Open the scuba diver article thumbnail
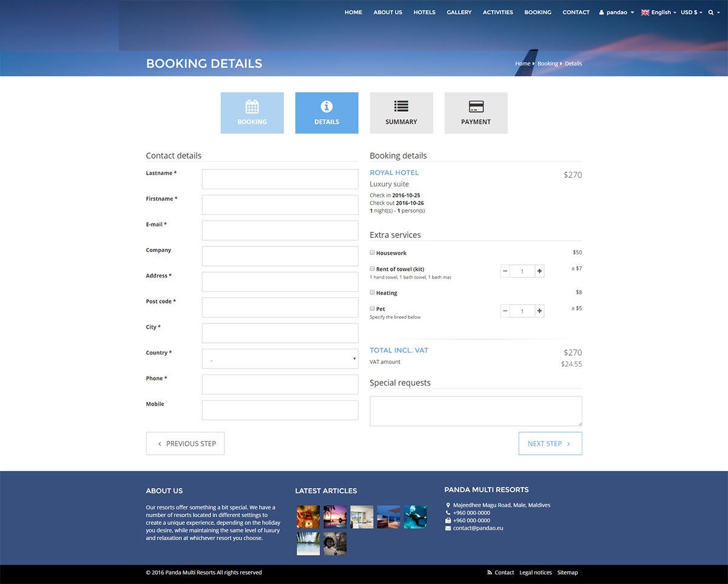This screenshot has width=728, height=584. (x=416, y=517)
